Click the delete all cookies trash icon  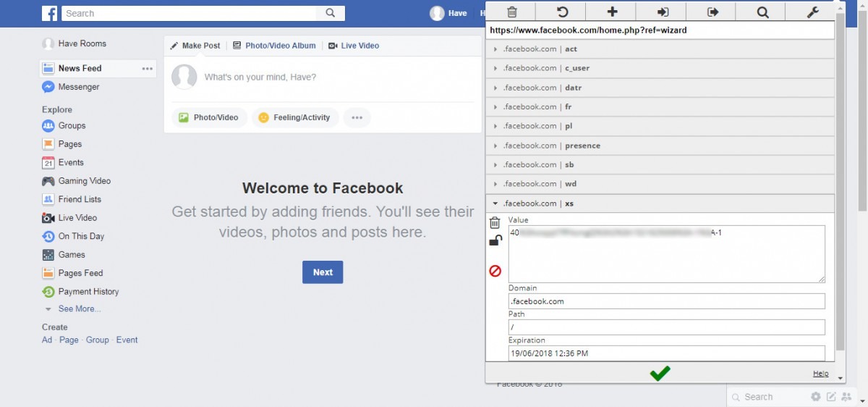[511, 12]
